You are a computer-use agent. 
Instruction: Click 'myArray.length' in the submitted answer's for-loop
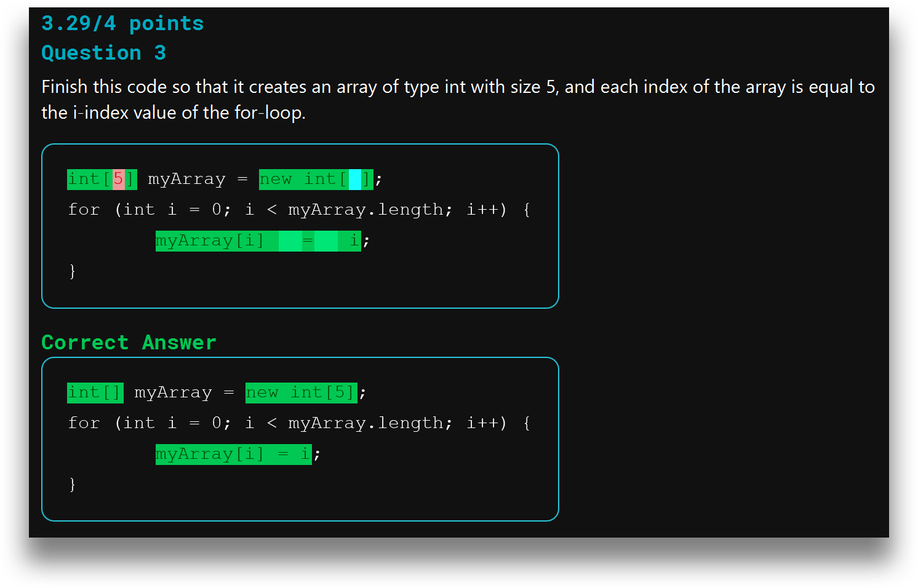click(366, 210)
